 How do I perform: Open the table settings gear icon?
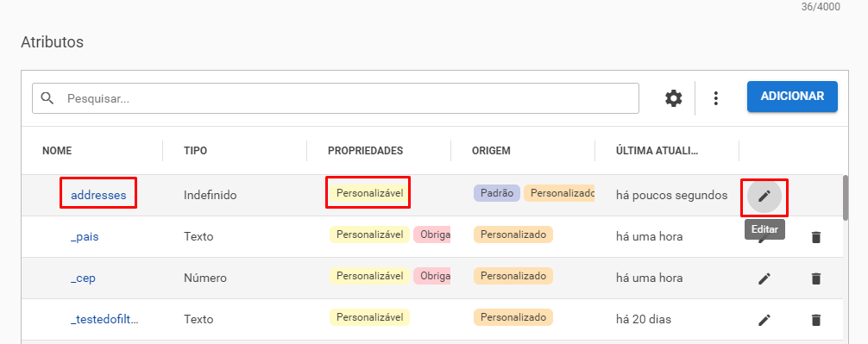[x=673, y=98]
